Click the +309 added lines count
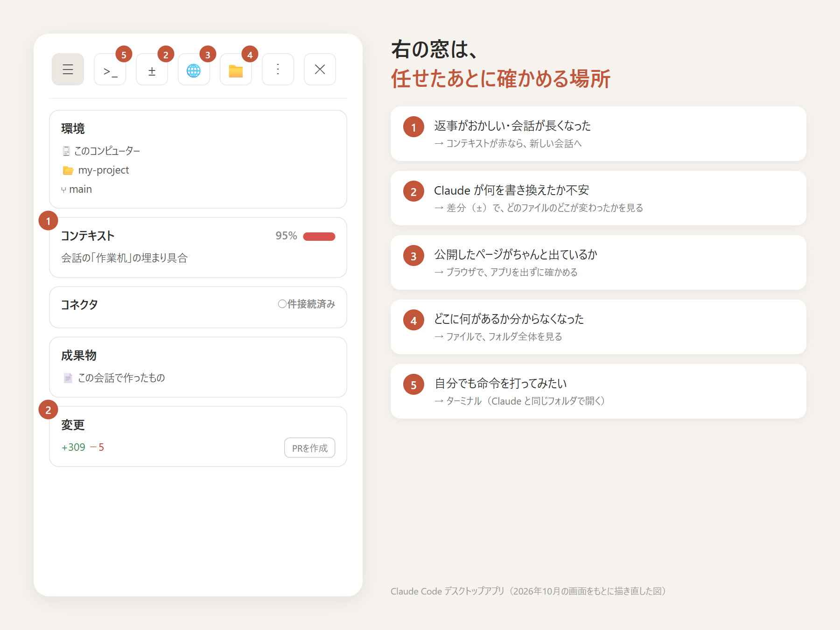Screen dimensions: 840x630 click(73, 447)
